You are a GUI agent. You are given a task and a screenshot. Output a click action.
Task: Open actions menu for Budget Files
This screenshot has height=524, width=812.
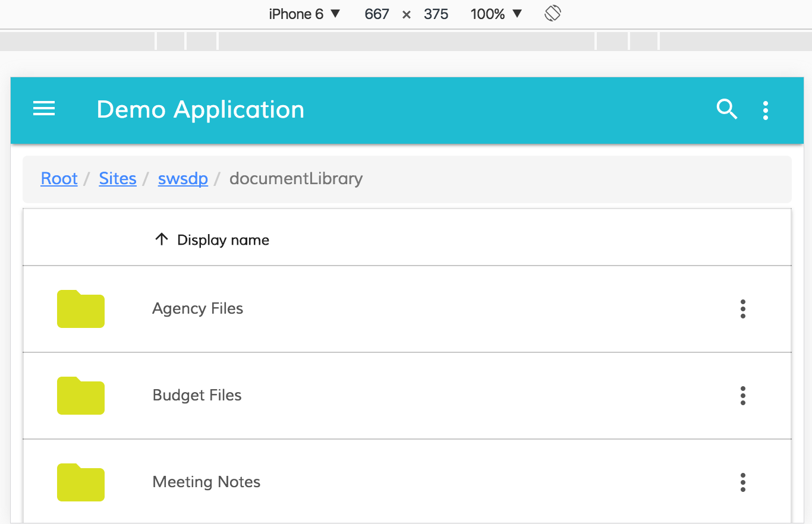pyautogui.click(x=742, y=396)
